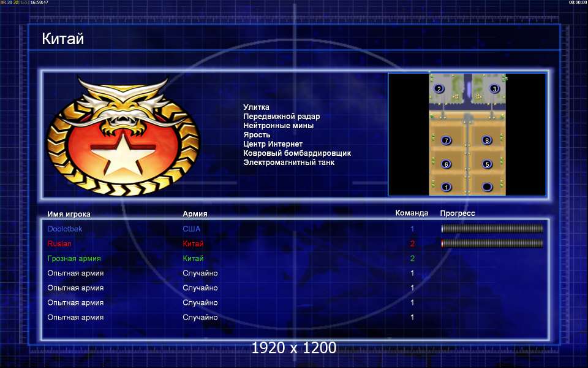Select start position 1 on map preview
Screen dimensions: 588x368
click(446, 186)
